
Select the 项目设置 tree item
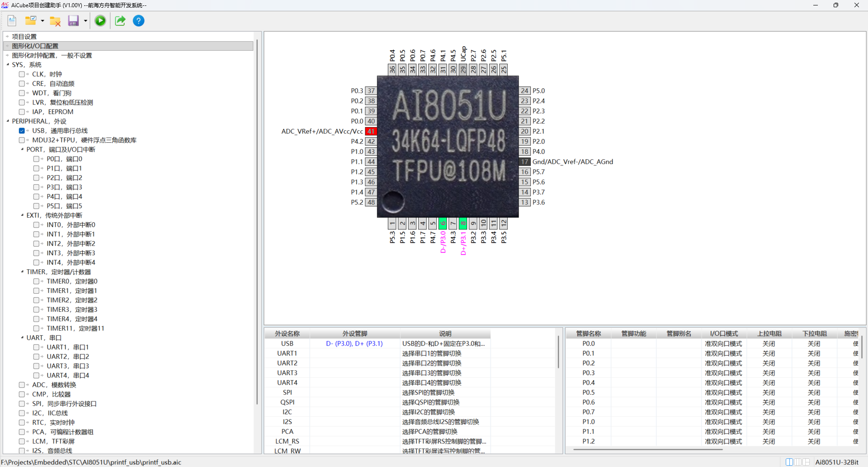(x=24, y=37)
